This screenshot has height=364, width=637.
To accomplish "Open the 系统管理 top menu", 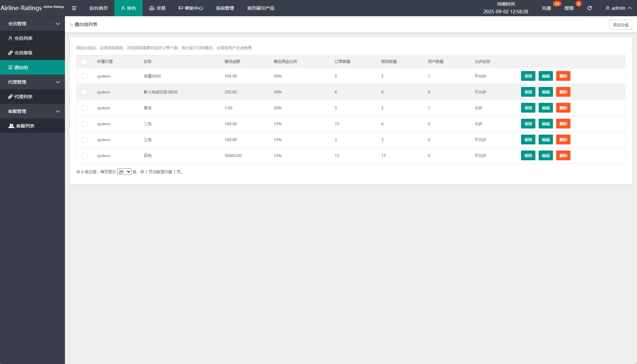I will click(x=225, y=8).
